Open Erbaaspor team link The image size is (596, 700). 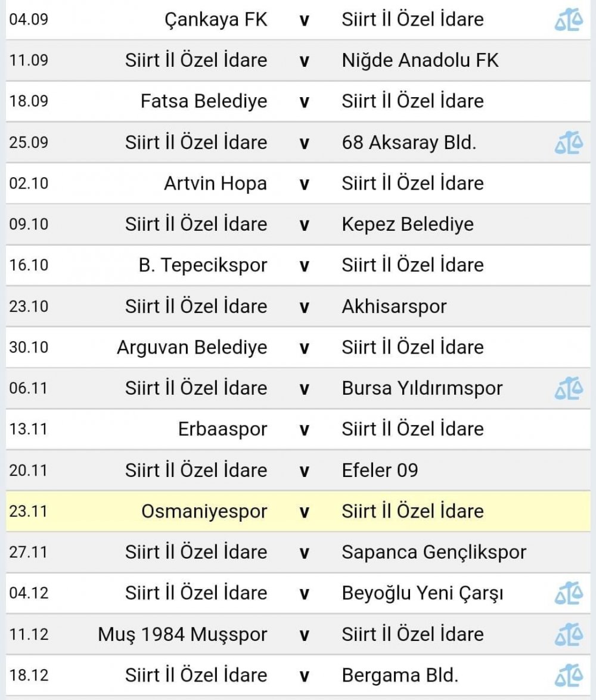223,429
